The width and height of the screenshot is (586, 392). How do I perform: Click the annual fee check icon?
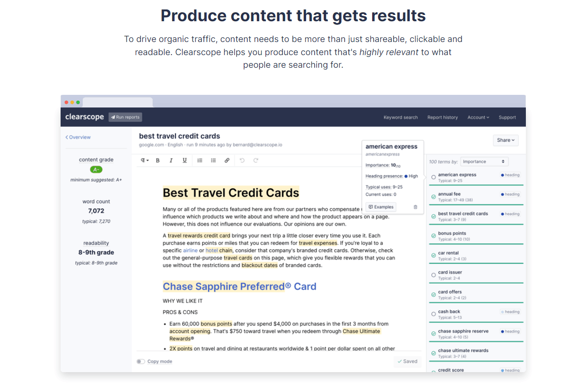click(434, 197)
